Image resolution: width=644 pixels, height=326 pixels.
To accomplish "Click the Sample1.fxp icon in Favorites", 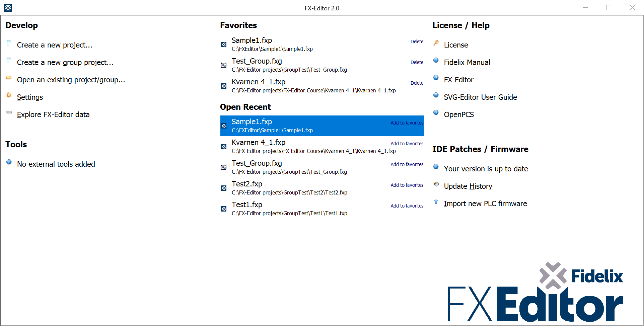I will (224, 45).
